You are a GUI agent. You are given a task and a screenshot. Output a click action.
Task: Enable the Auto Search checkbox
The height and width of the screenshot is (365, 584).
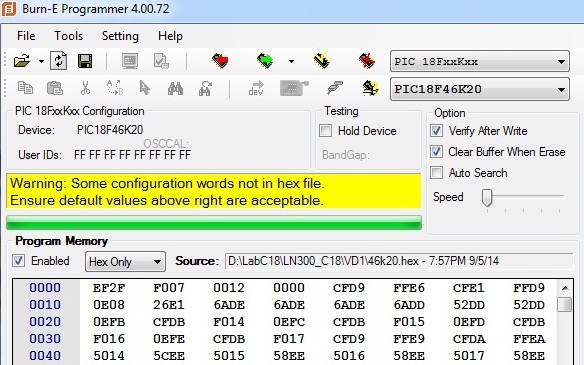[437, 172]
